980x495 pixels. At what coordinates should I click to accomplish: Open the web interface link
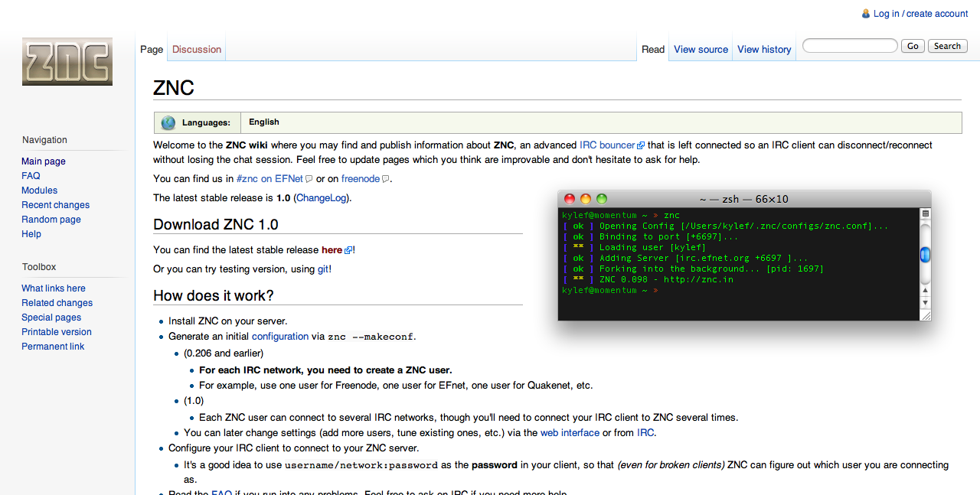tap(570, 433)
